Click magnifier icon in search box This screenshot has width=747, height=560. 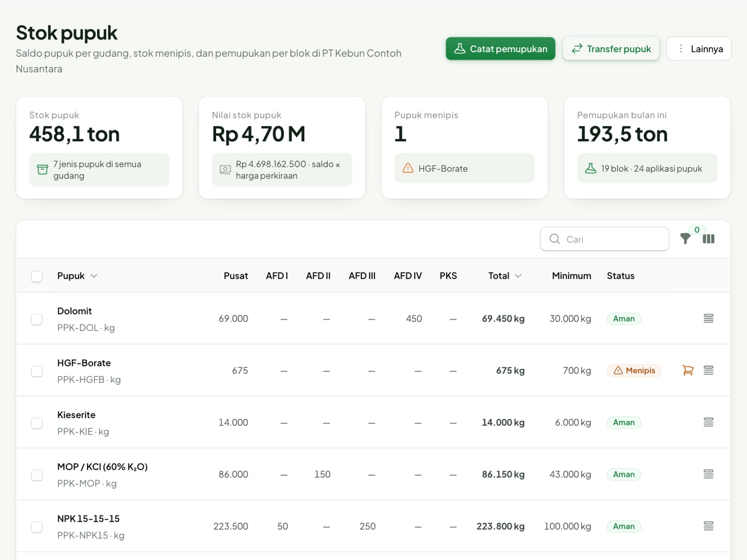coord(555,239)
